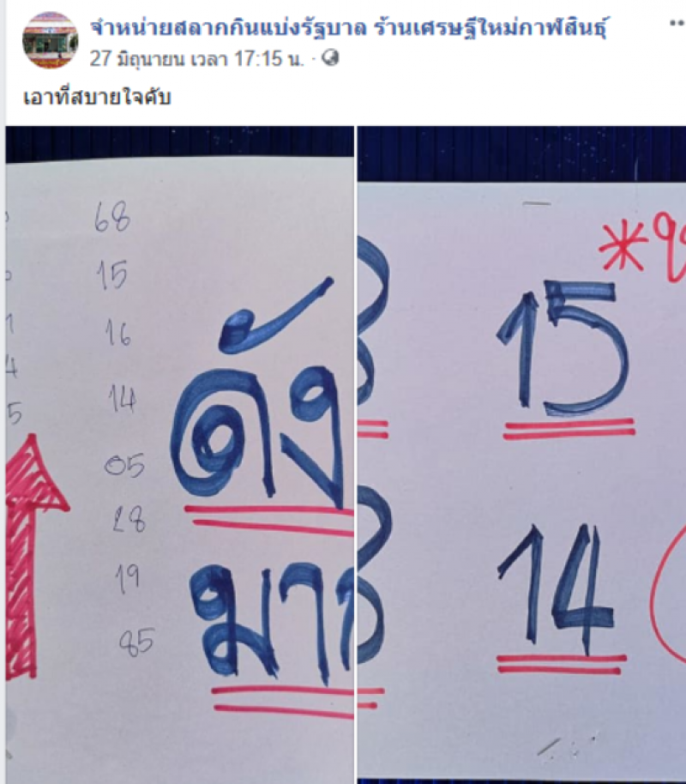The image size is (686, 784).
Task: Open the right photo showing 15 and 14
Action: (x=521, y=455)
